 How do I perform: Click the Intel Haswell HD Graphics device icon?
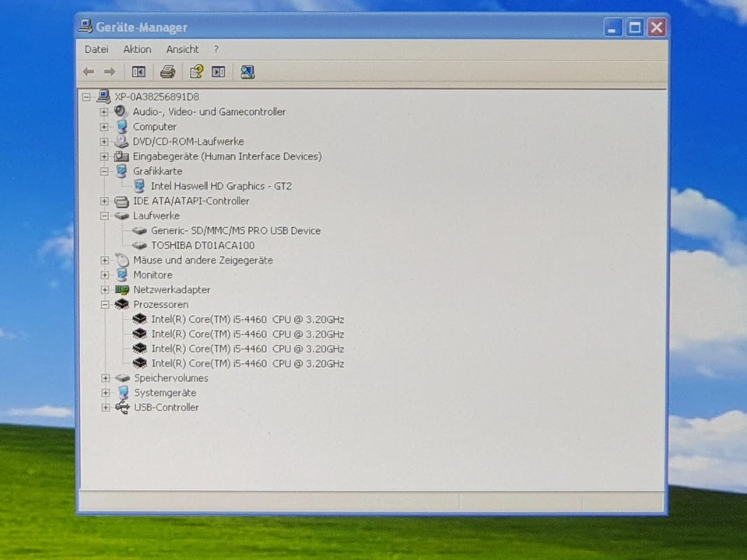[x=139, y=185]
